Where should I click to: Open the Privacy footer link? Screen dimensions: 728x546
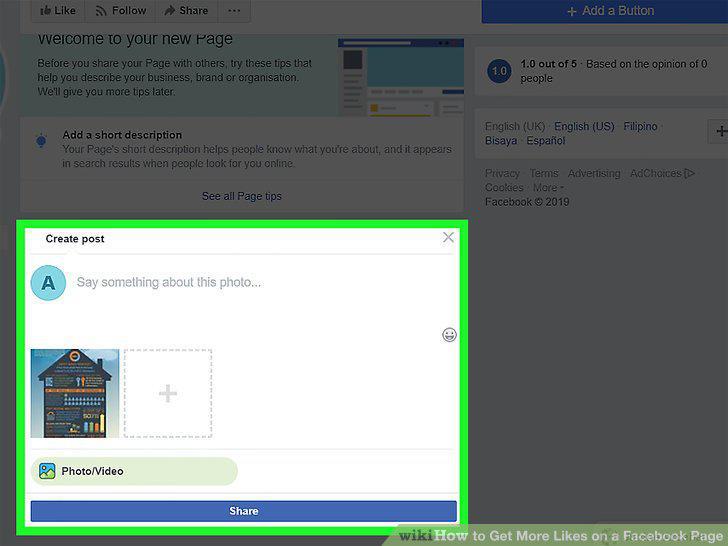(502, 173)
